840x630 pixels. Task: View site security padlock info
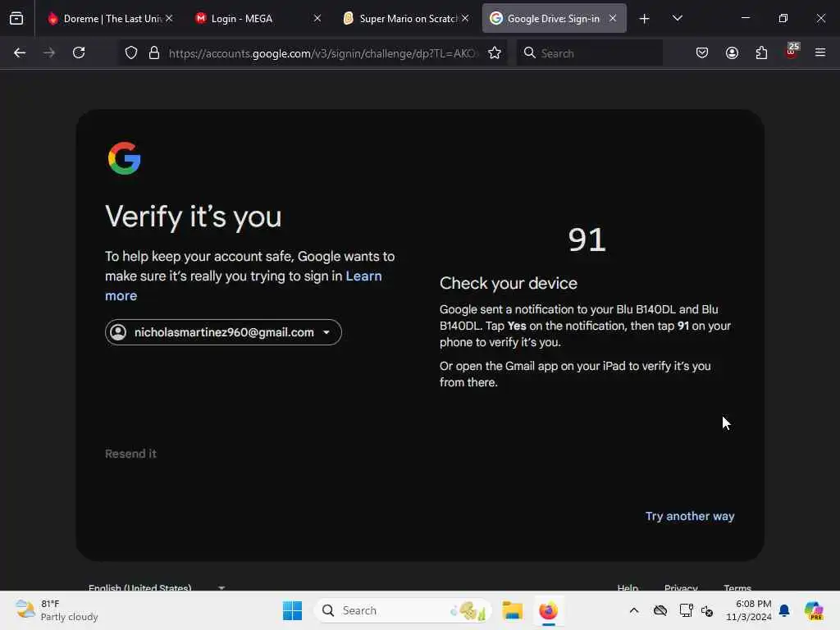coord(154,52)
